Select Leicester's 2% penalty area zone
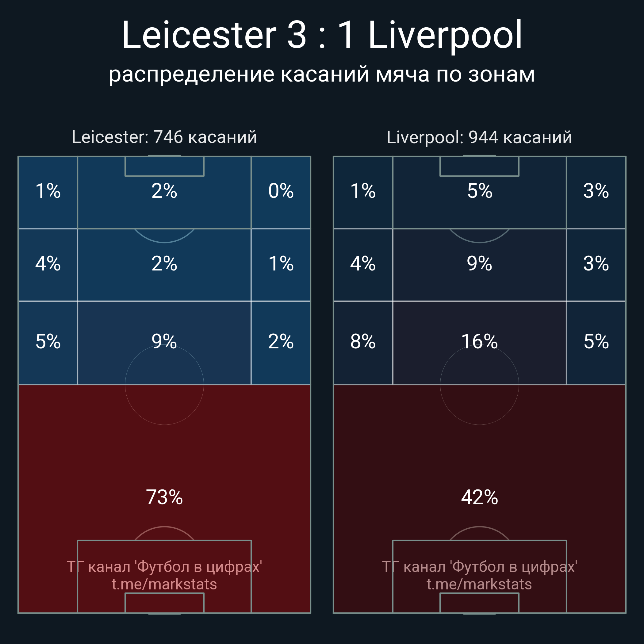Image resolution: width=644 pixels, height=644 pixels. (164, 192)
